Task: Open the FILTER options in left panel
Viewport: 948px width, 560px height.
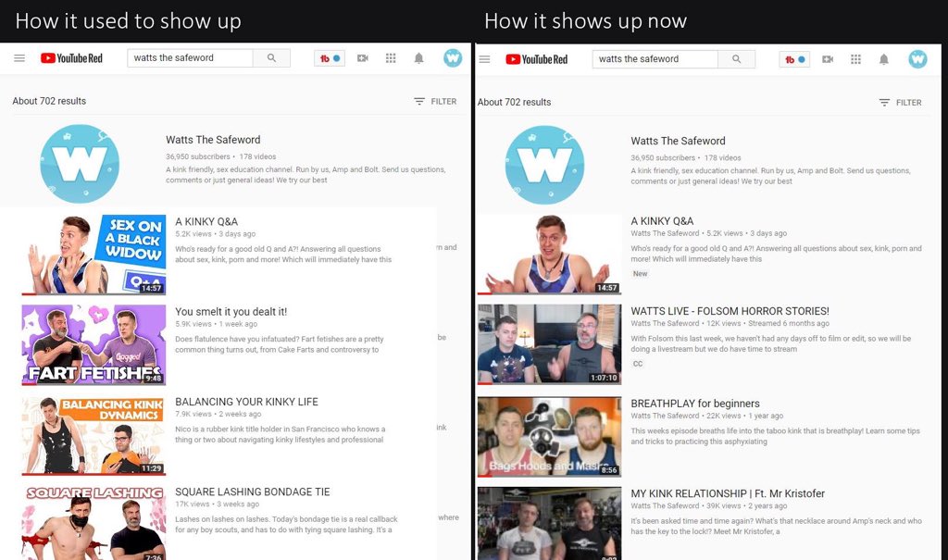Action: pyautogui.click(x=435, y=102)
